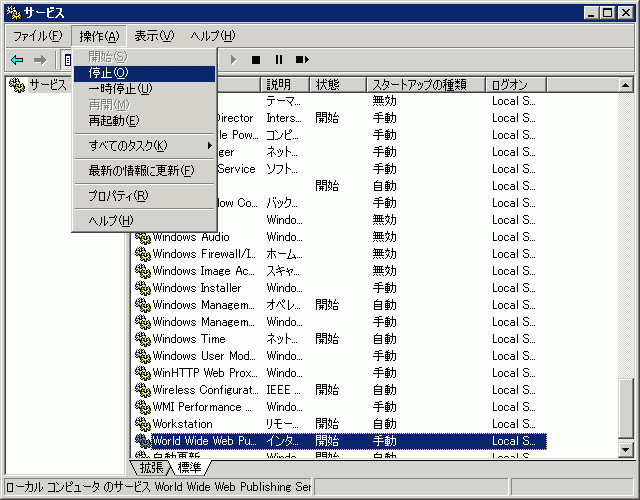Click the Start Service play toolbar icon
640x500 pixels.
[233, 60]
